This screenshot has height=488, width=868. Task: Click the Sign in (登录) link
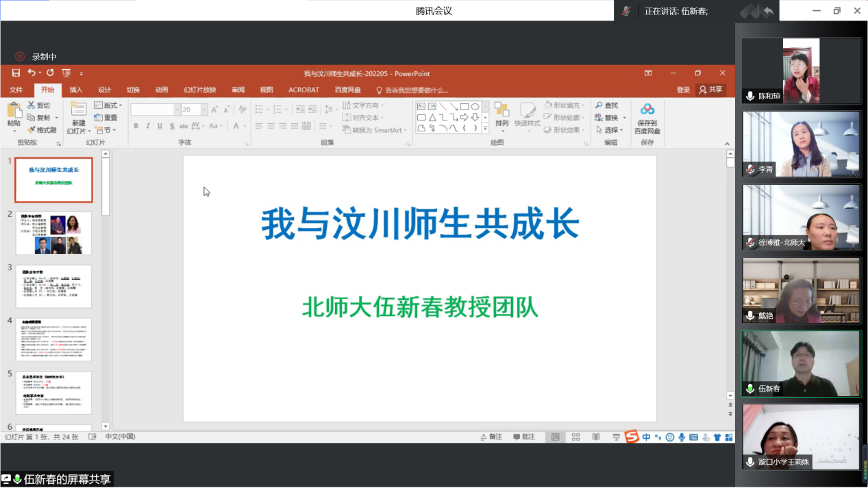click(683, 90)
